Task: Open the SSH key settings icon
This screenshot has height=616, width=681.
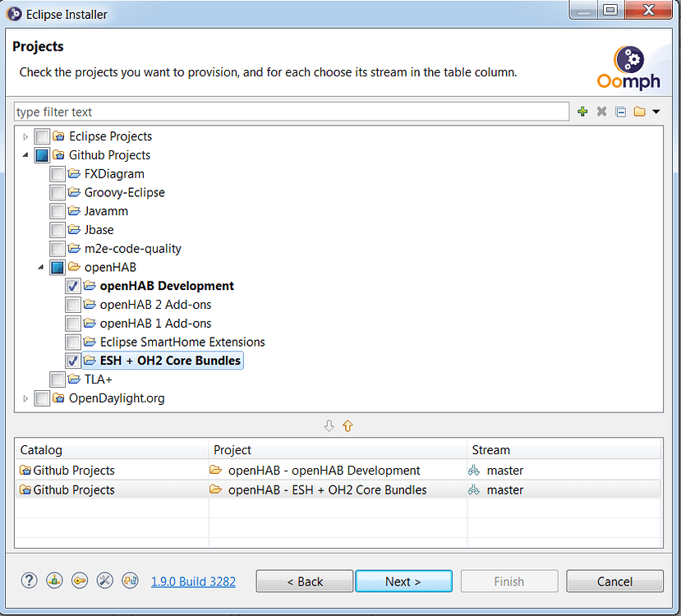Action: coord(80,581)
